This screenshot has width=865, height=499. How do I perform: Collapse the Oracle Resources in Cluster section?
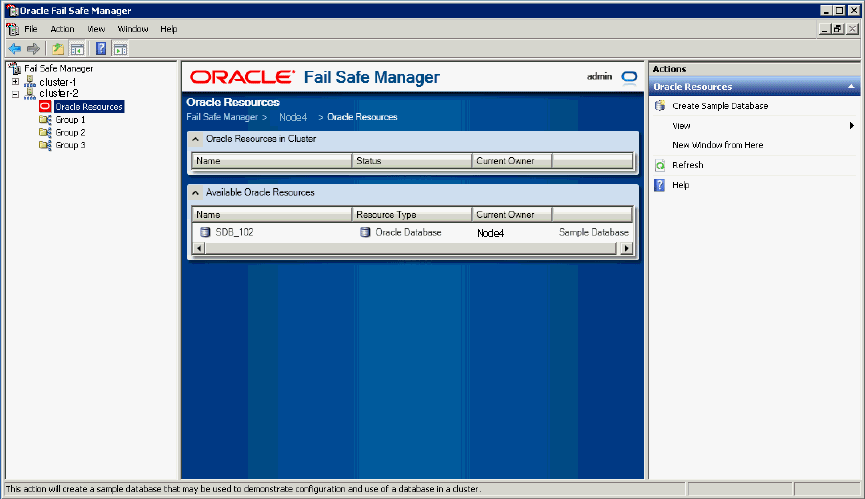coord(195,139)
